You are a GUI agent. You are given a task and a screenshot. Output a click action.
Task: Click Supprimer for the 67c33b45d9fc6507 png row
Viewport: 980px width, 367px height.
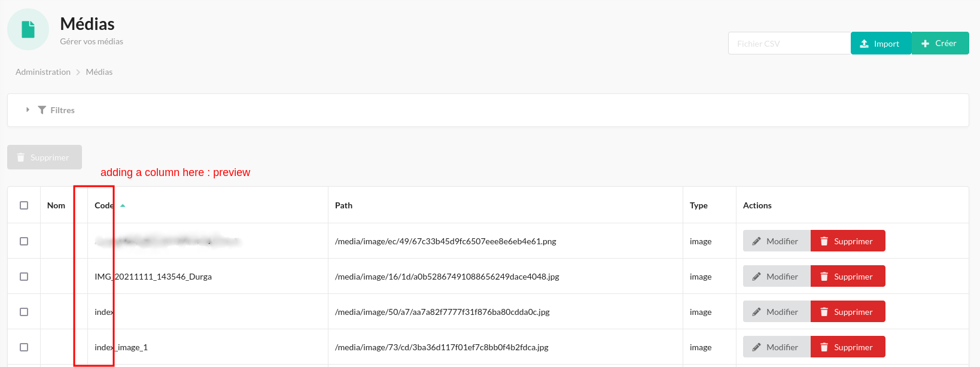click(x=848, y=241)
